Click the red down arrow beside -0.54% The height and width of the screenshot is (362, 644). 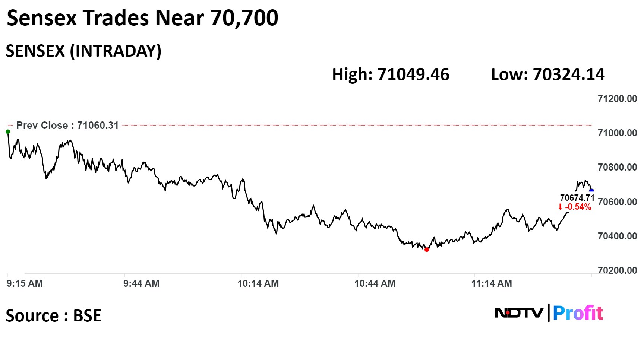[x=560, y=207]
